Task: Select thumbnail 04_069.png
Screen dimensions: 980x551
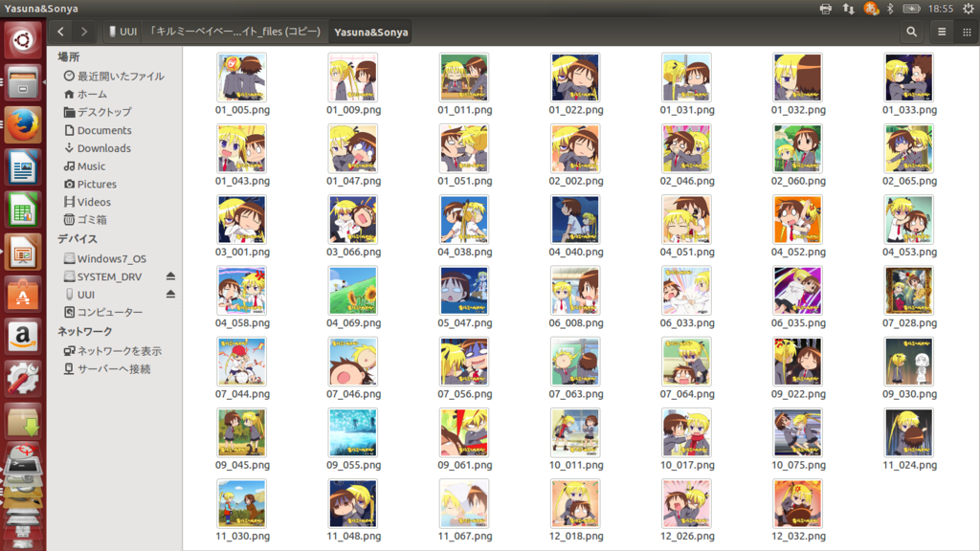Action: point(353,291)
